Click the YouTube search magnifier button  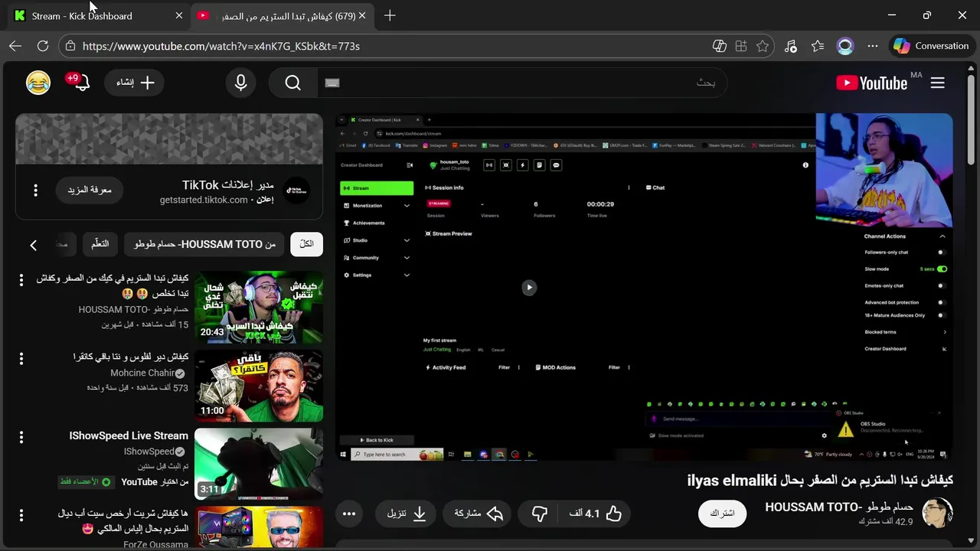coord(293,83)
